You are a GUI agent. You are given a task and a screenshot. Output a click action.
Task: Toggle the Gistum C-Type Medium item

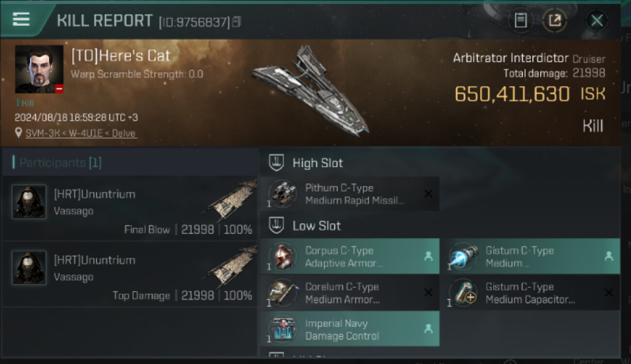(x=530, y=257)
